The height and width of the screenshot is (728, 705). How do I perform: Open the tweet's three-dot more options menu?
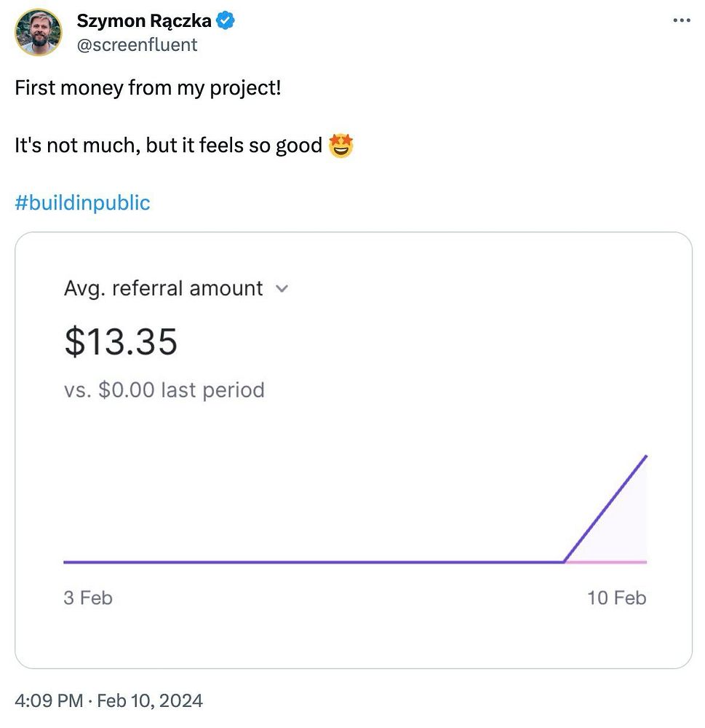point(681,21)
